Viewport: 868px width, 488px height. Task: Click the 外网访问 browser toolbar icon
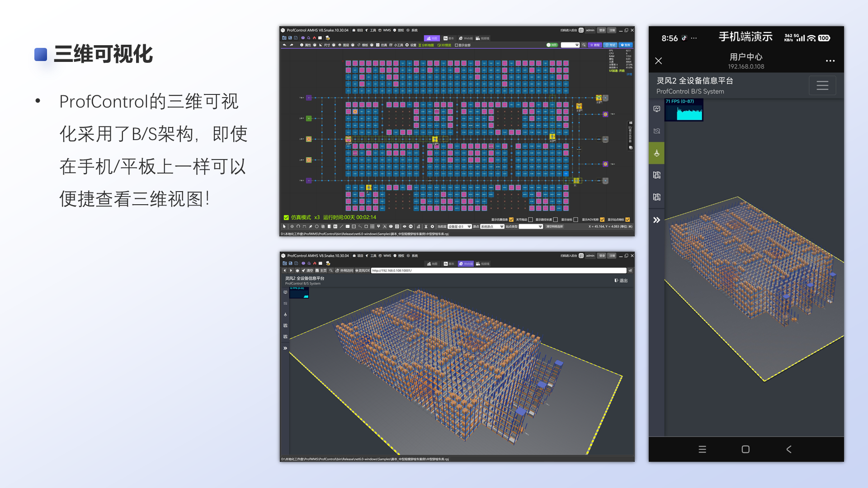tap(344, 271)
